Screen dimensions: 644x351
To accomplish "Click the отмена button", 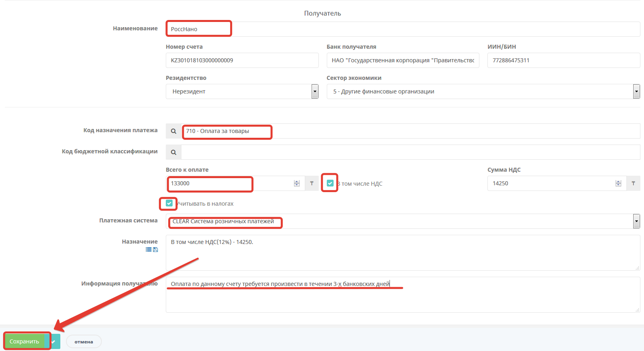I will click(x=84, y=342).
